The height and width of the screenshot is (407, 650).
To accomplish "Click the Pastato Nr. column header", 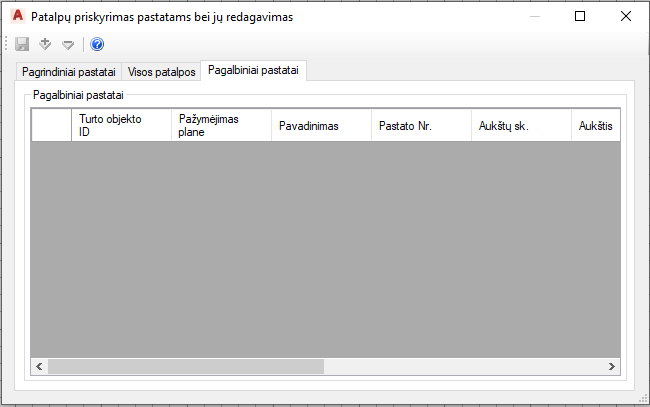I will tap(421, 125).
